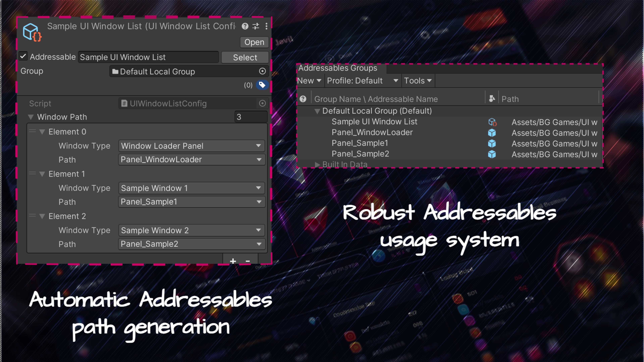Collapse the Element 1 foldout
This screenshot has width=644, height=362.
[42, 174]
